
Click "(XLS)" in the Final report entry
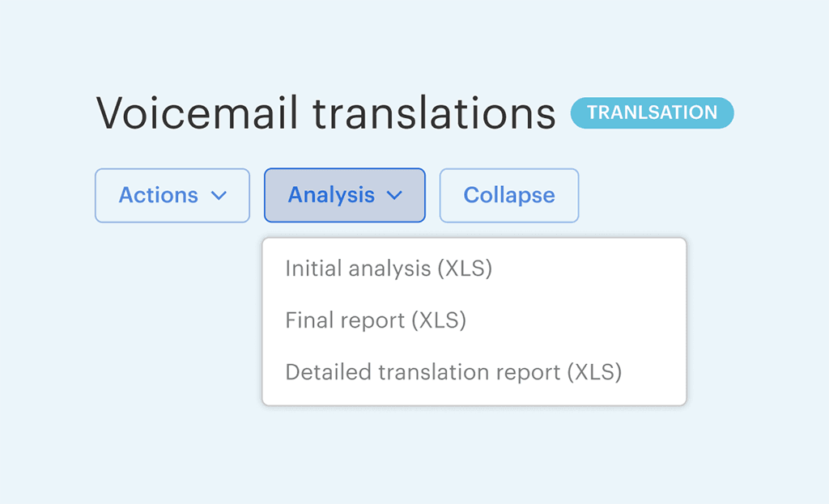pyautogui.click(x=439, y=320)
